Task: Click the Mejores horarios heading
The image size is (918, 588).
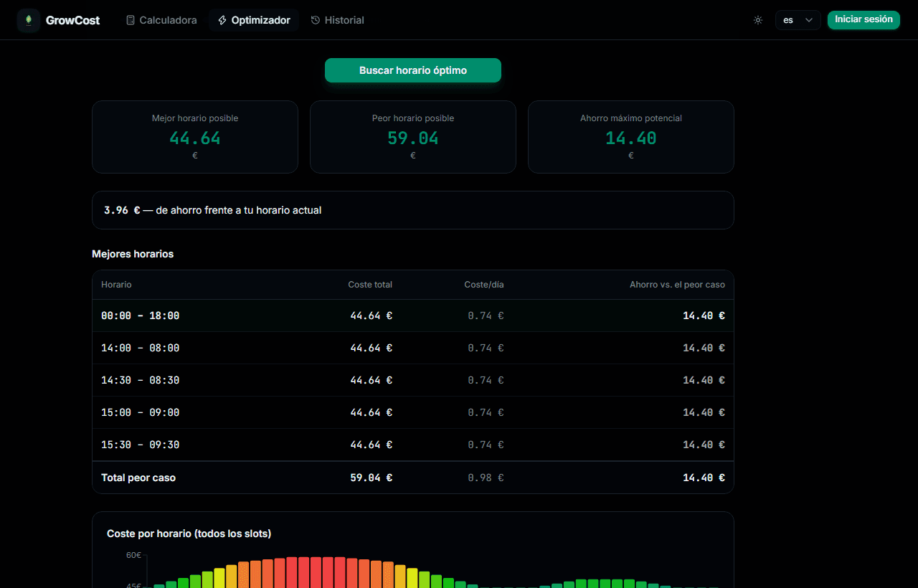Action: click(133, 254)
